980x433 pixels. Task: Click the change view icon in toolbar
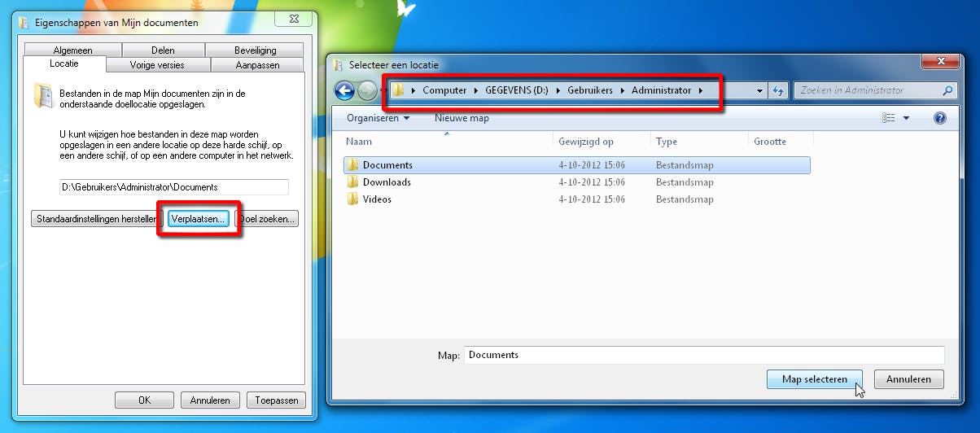(x=889, y=118)
